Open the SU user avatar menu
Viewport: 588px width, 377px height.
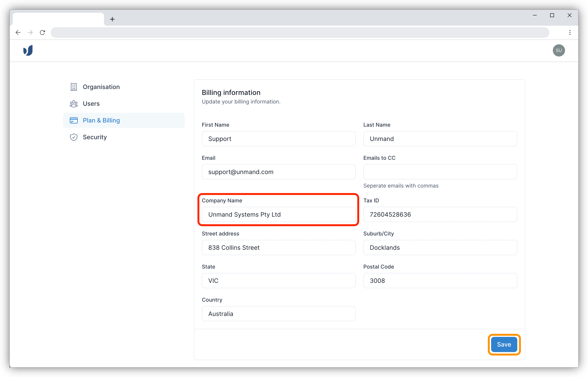coord(558,50)
